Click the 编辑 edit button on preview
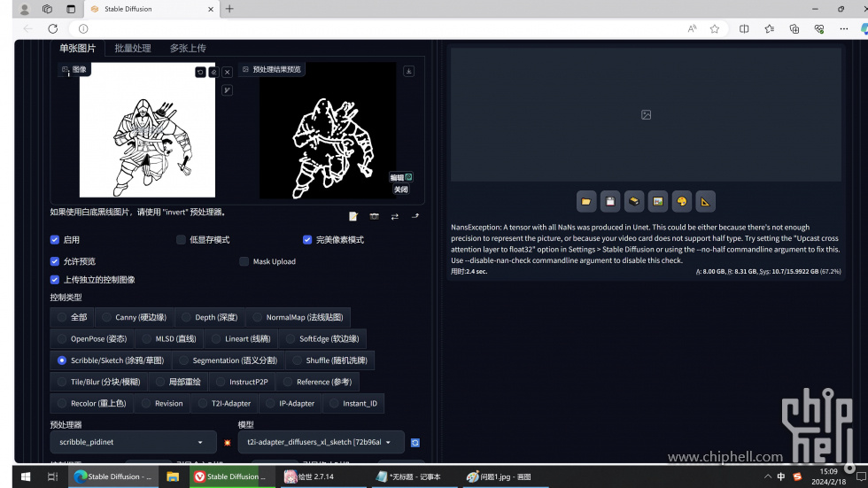The width and height of the screenshot is (868, 488). tap(400, 177)
